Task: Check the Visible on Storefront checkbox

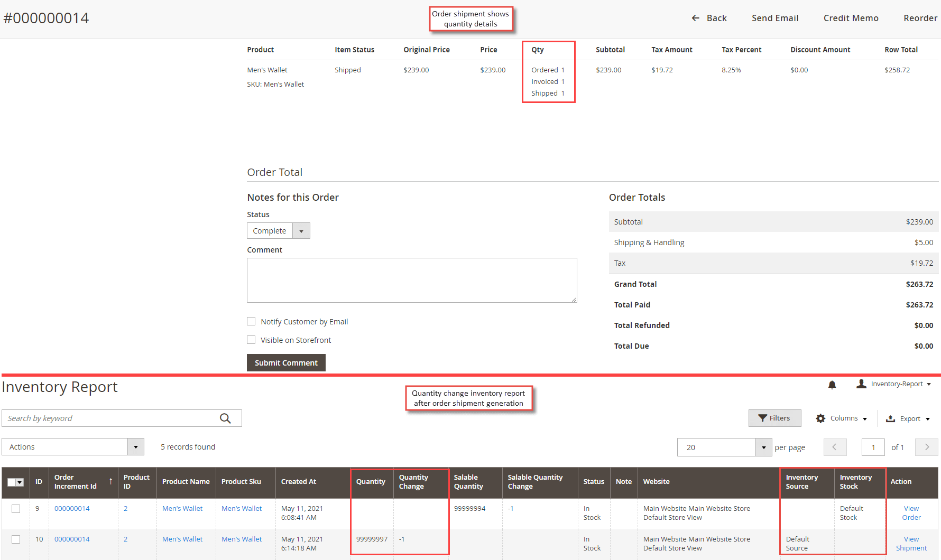Action: [x=251, y=340]
